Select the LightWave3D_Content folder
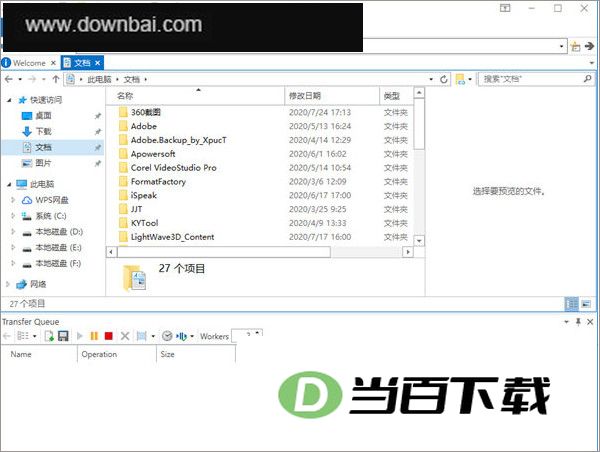The height and width of the screenshot is (452, 600). coord(172,237)
